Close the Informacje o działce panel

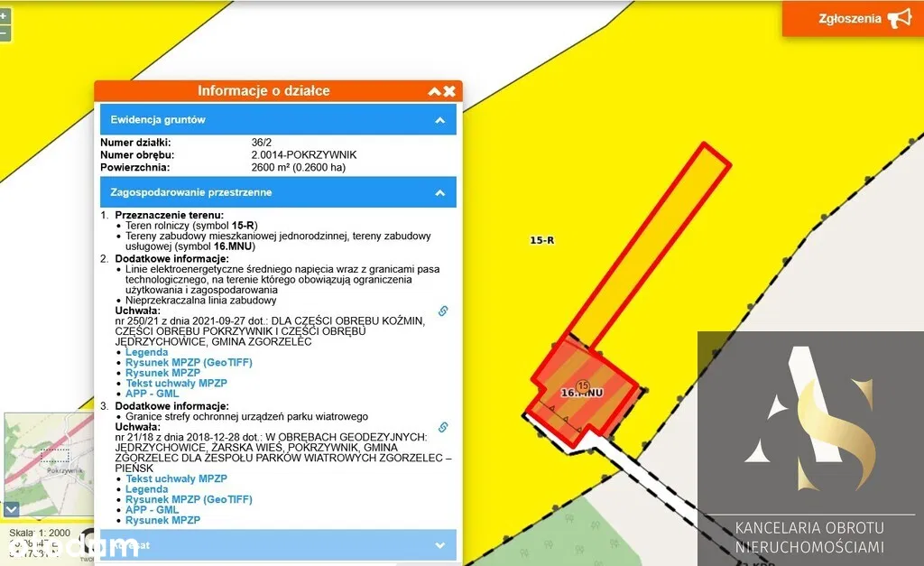(x=449, y=91)
